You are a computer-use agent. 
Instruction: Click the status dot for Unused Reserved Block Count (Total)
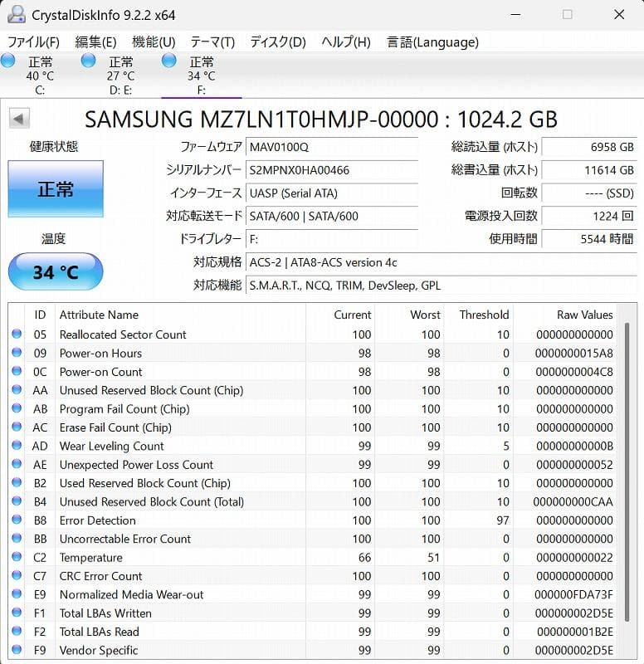pos(17,501)
